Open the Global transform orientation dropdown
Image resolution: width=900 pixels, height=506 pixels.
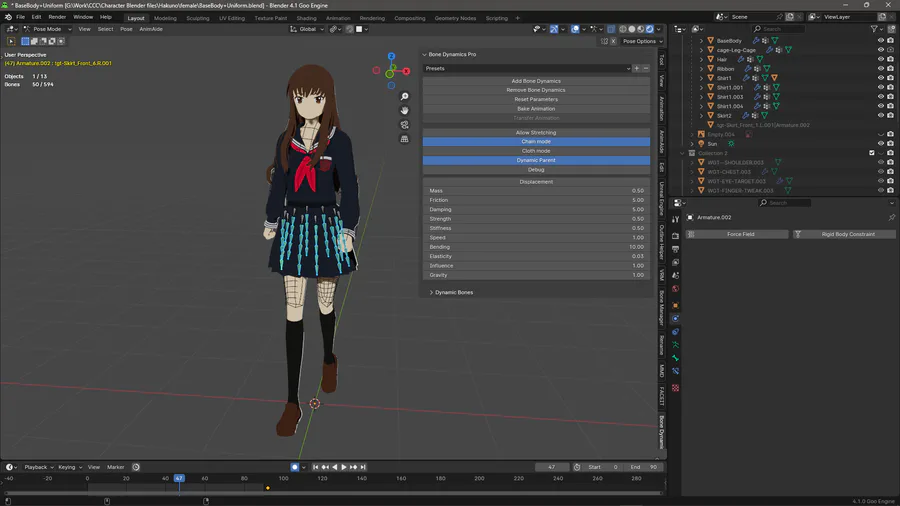[305, 29]
